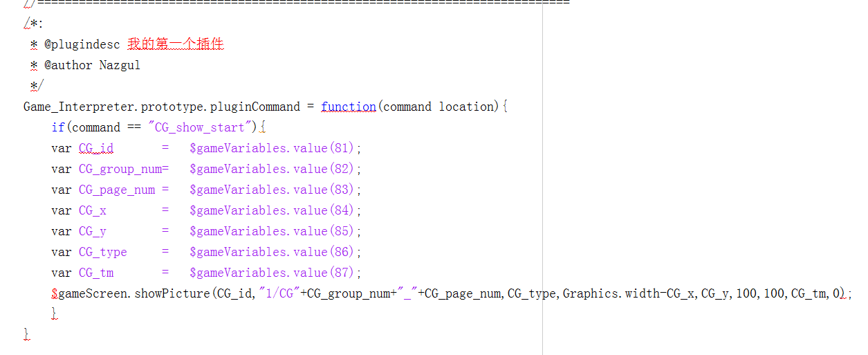Click the author name 'Nazgul'
Image resolution: width=868 pixels, height=355 pixels.
tap(120, 65)
